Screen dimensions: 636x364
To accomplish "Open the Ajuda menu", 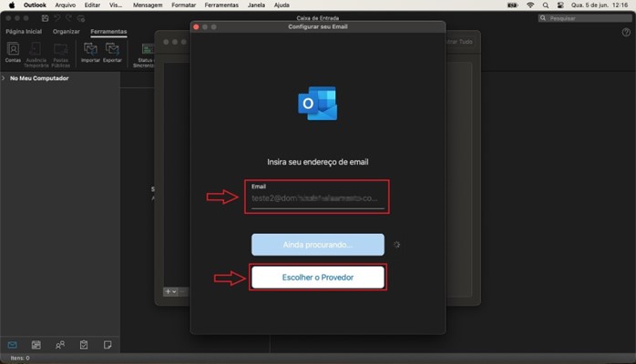I will (282, 5).
